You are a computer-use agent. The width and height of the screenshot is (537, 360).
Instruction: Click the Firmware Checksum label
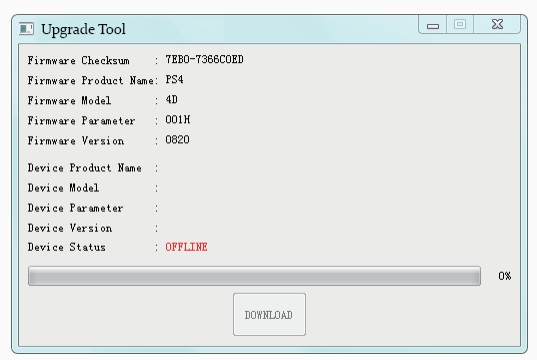point(79,61)
